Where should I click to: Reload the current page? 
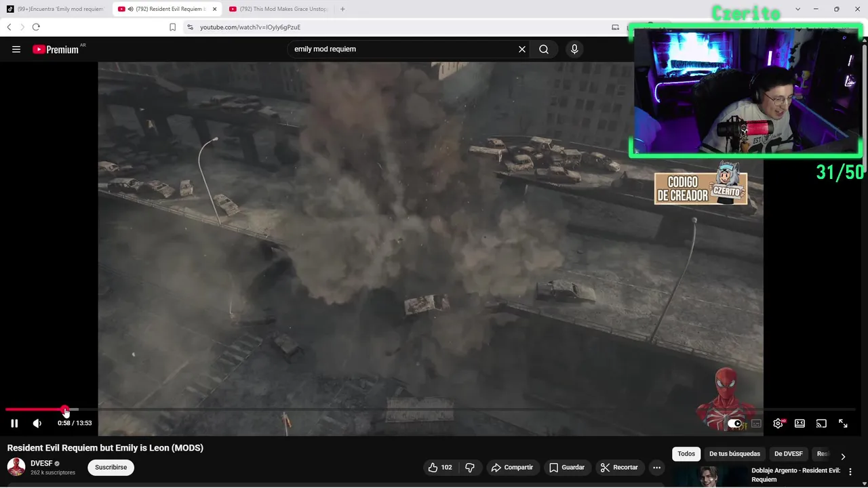(x=36, y=27)
